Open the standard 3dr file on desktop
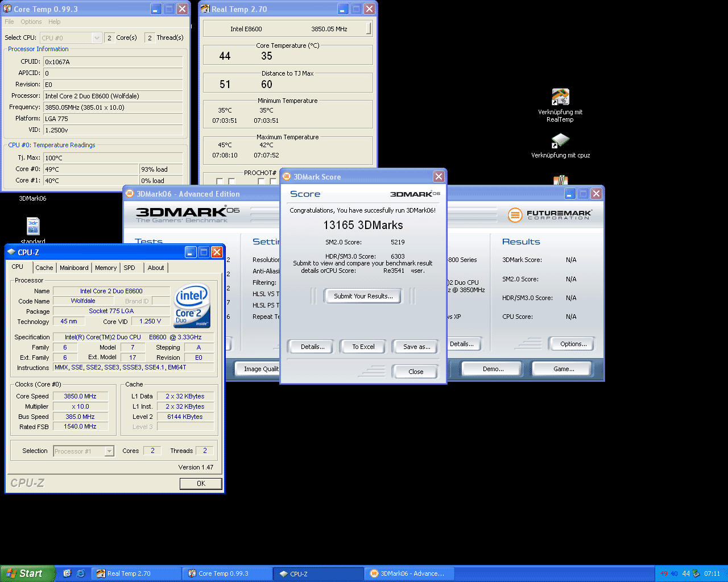The width and height of the screenshot is (728, 582). tap(33, 226)
